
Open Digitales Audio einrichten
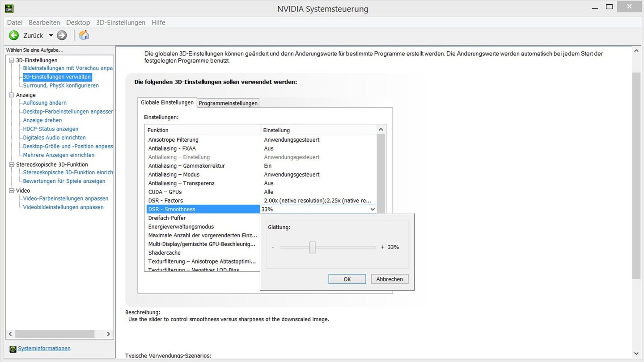(55, 138)
